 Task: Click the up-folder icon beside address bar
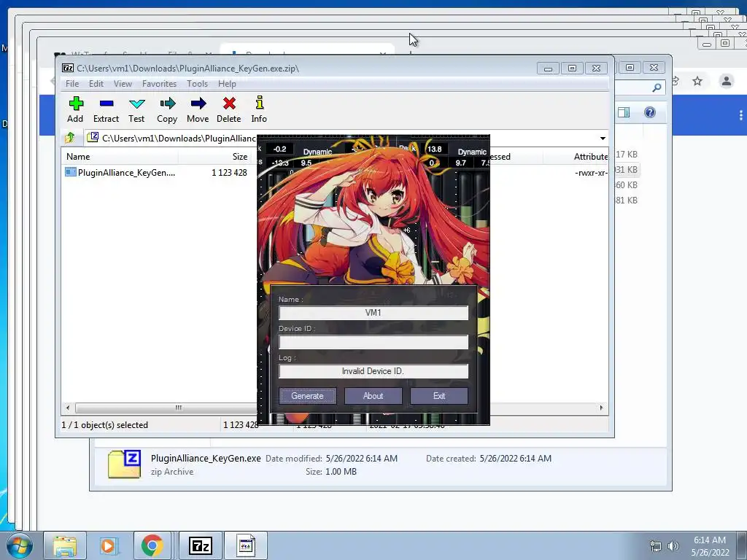(70, 138)
